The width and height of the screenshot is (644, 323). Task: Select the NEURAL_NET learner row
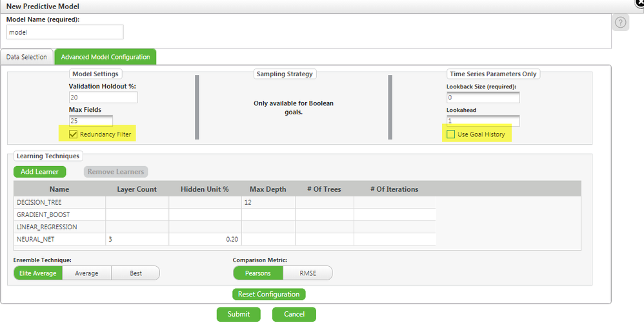[225, 239]
